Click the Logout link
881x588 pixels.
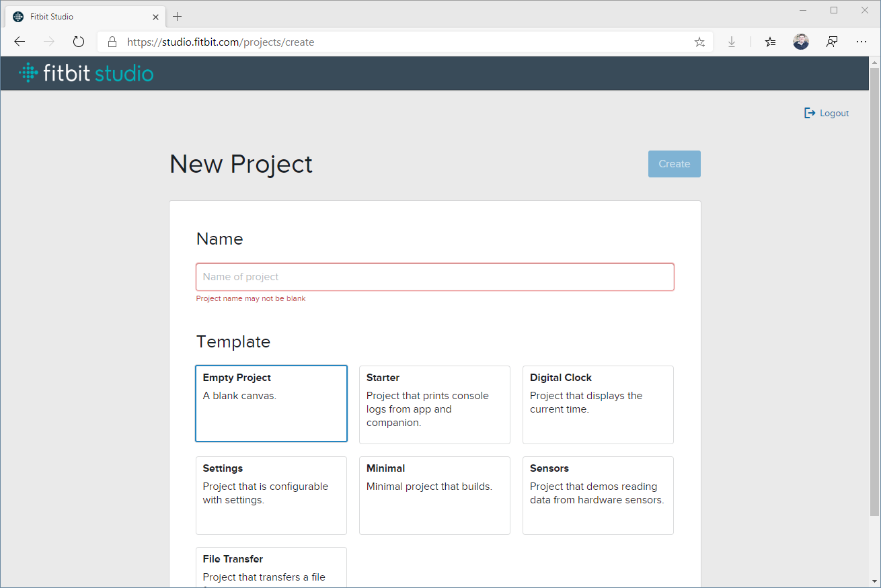[827, 113]
